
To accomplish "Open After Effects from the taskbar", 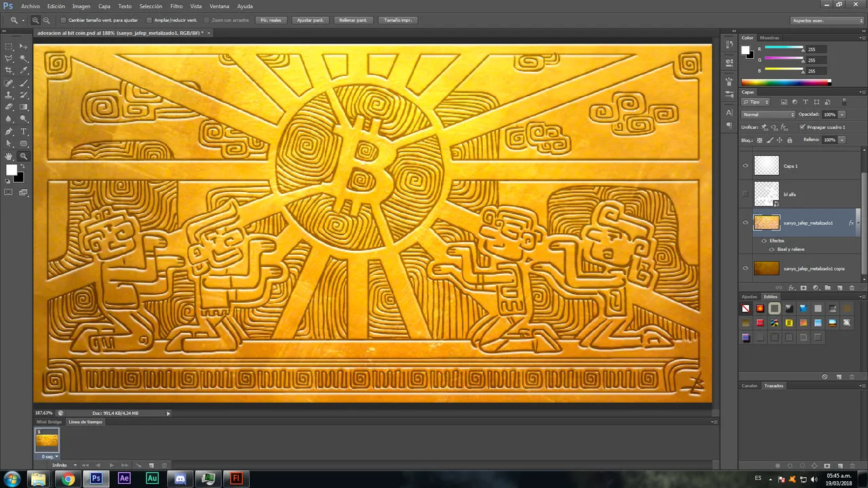I will tap(124, 479).
